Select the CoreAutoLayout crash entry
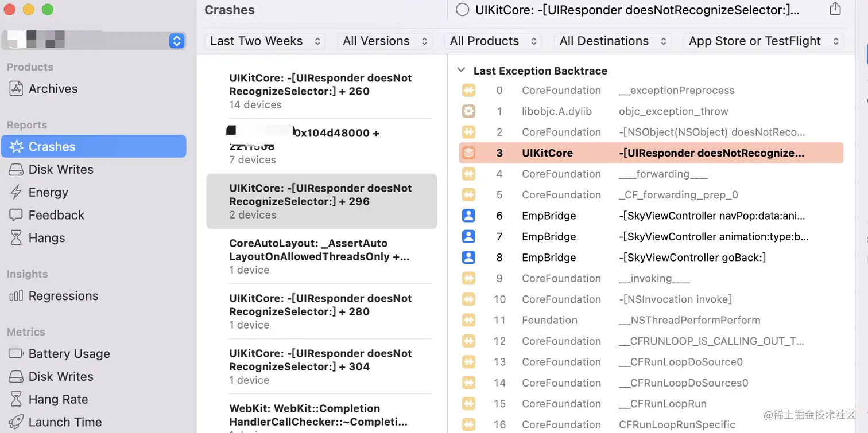The image size is (868, 433). point(320,256)
